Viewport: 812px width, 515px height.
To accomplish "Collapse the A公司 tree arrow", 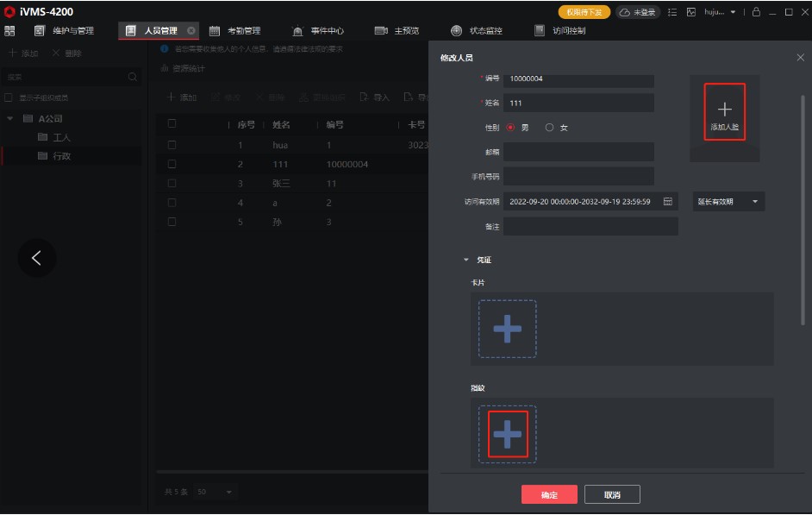I will click(9, 119).
